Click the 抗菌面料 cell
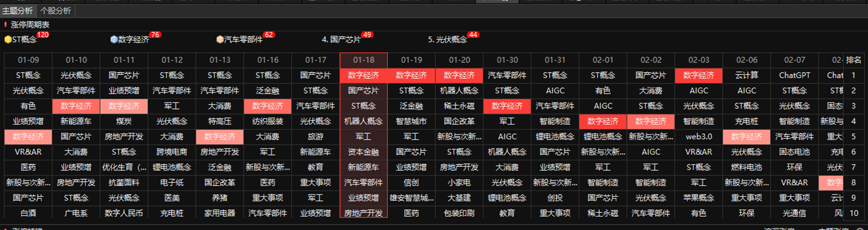The height and width of the screenshot is (230, 868). click(124, 182)
